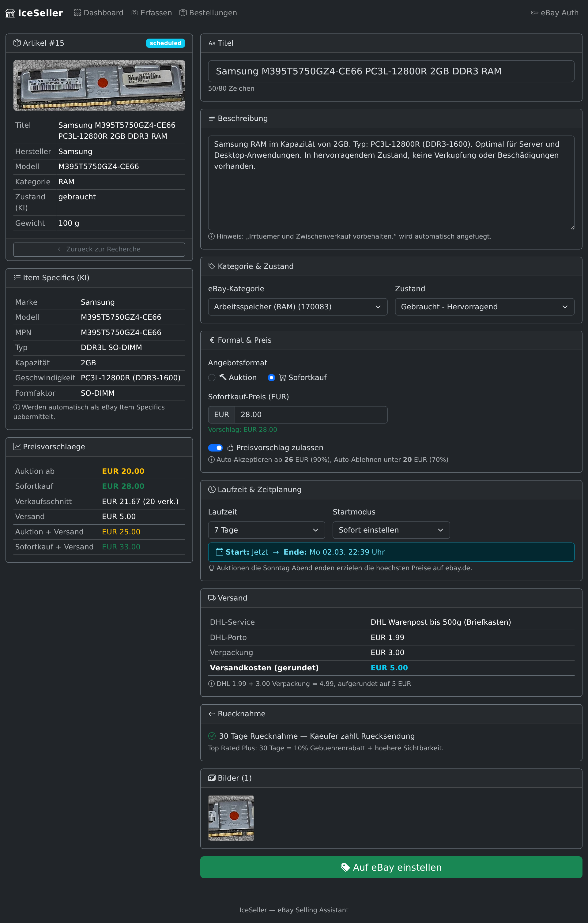Click the Versand truck icon
Image resolution: width=588 pixels, height=923 pixels.
tap(212, 598)
